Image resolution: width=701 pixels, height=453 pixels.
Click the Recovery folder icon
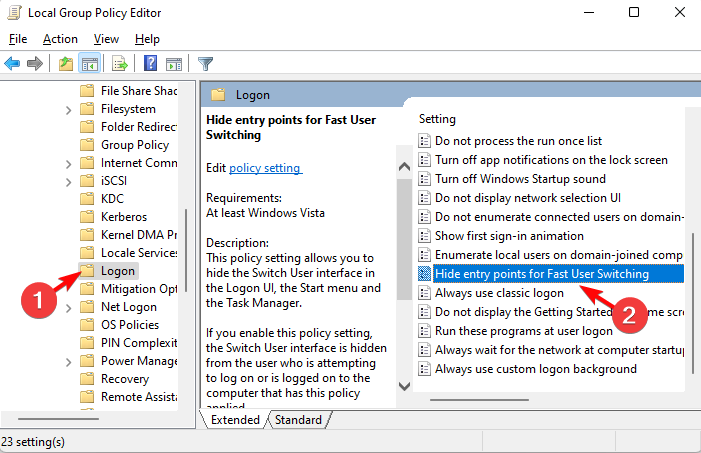click(87, 379)
